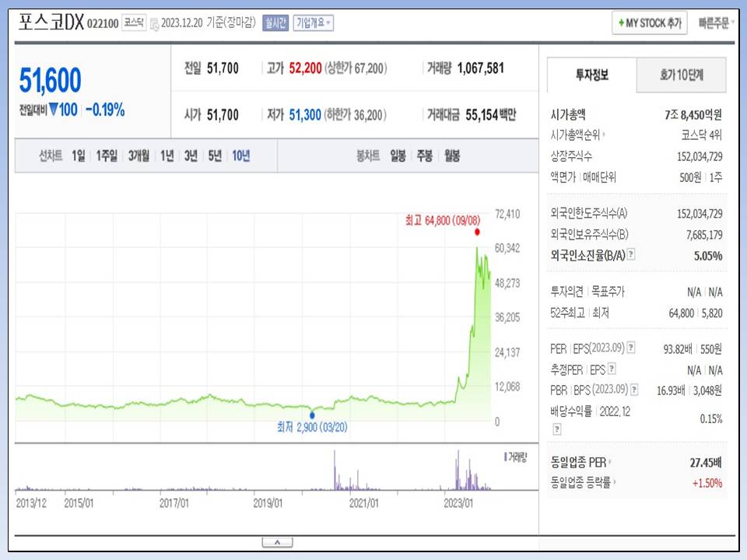Switch to the 투자정보 tab

pos(591,75)
